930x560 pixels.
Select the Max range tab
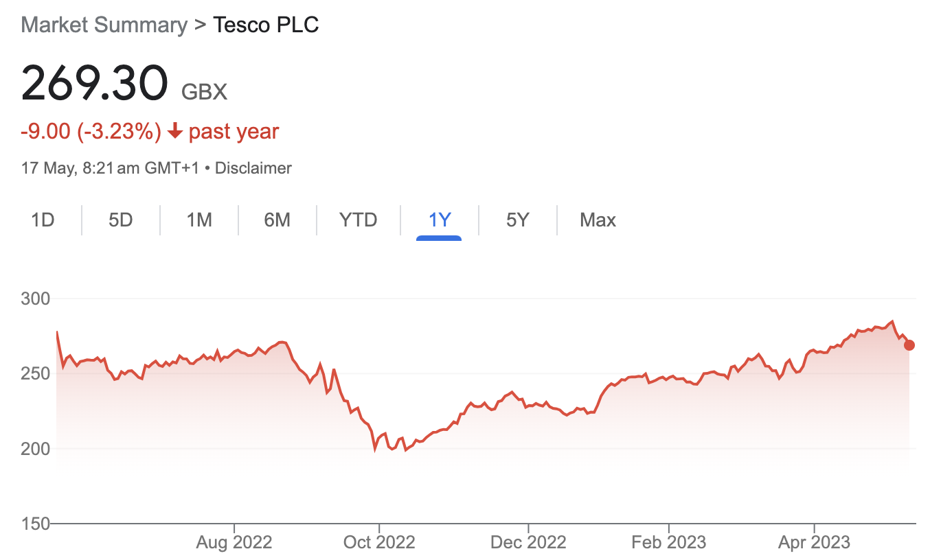pyautogui.click(x=598, y=220)
